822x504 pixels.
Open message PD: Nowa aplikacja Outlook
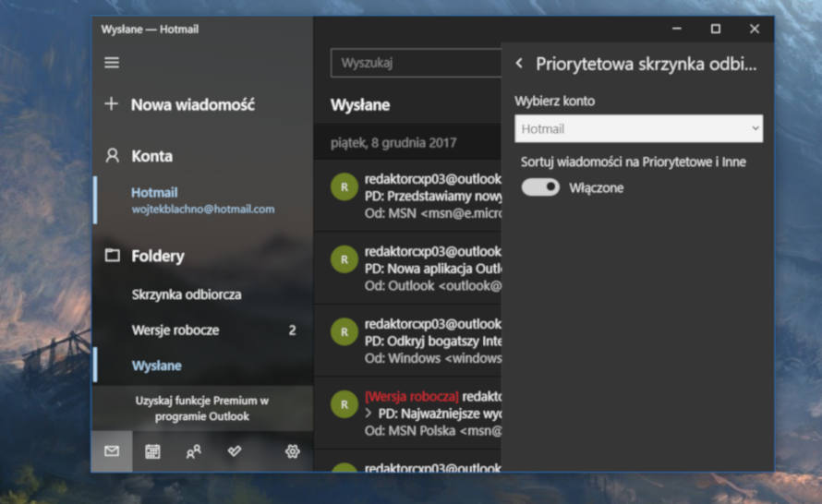(x=407, y=269)
